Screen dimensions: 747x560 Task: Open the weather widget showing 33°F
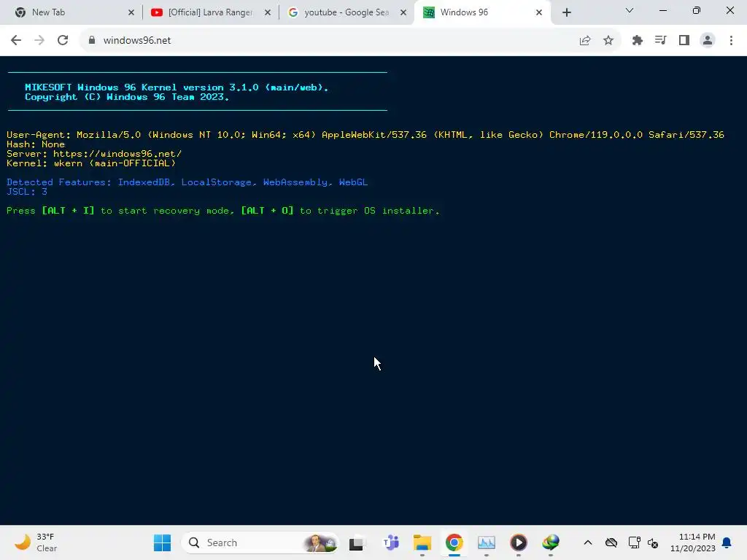coord(36,542)
